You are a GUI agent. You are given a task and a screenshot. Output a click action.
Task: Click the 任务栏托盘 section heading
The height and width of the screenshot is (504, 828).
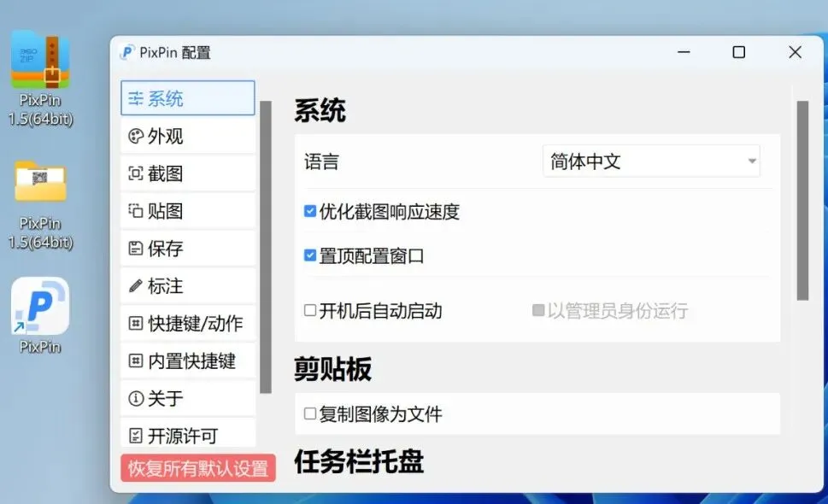point(359,462)
